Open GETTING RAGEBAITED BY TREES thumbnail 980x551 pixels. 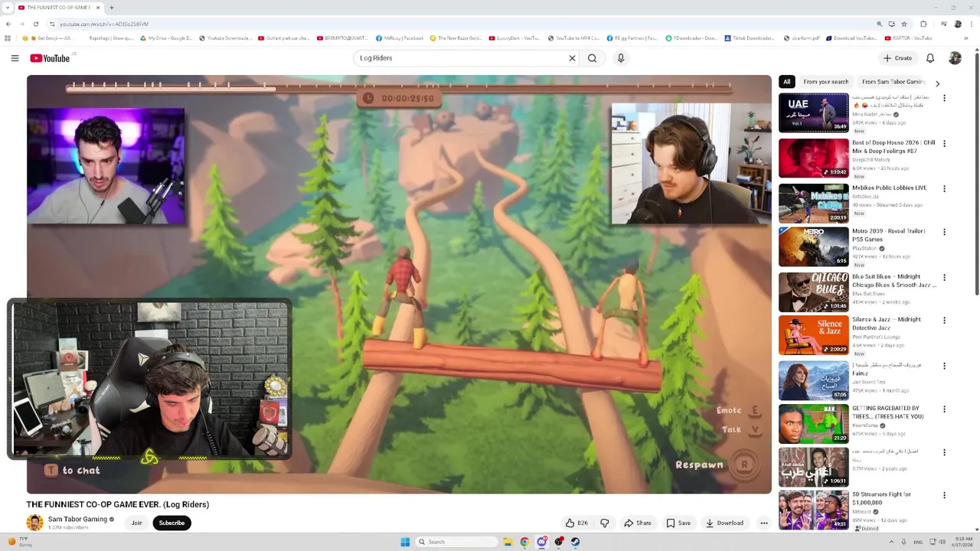813,424
